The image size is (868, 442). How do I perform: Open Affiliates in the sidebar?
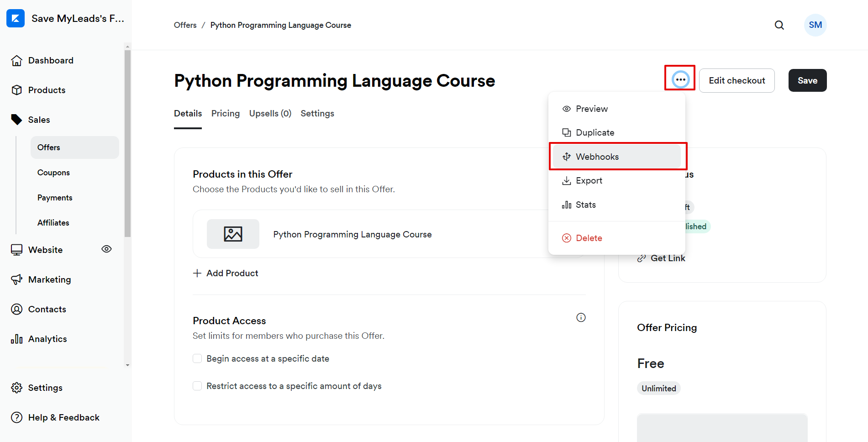(x=53, y=223)
